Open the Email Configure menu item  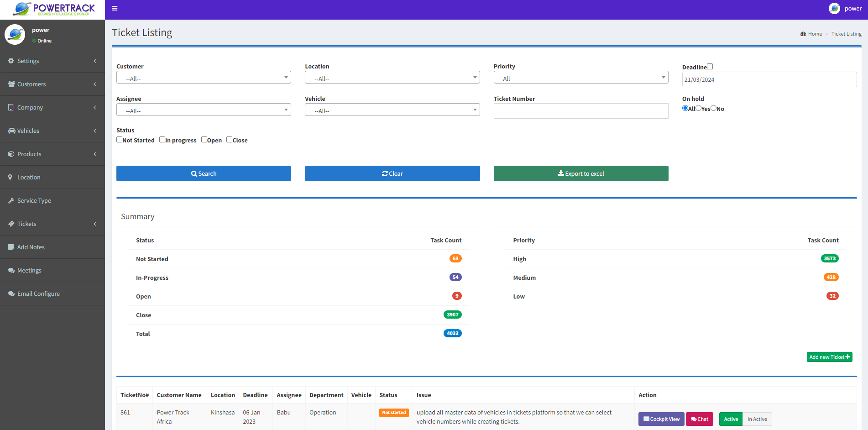(x=38, y=294)
